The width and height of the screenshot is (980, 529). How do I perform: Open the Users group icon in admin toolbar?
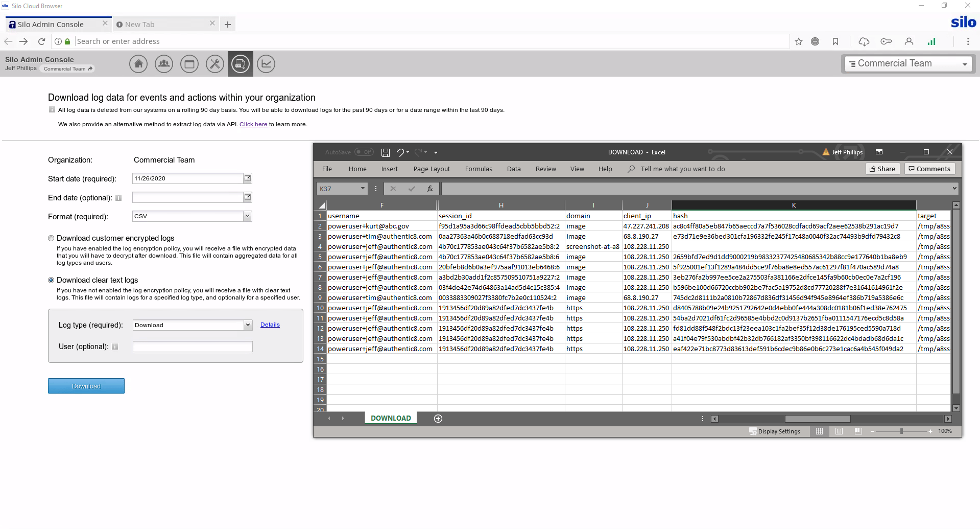(x=164, y=64)
